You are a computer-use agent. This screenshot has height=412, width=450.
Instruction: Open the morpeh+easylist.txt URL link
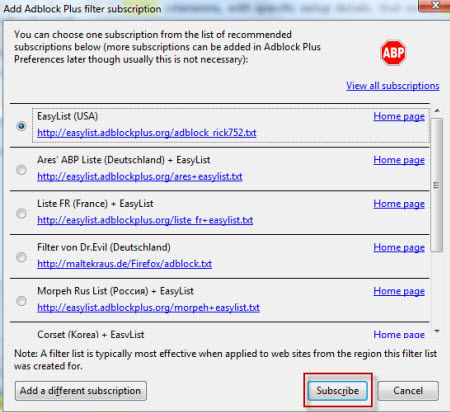click(148, 307)
